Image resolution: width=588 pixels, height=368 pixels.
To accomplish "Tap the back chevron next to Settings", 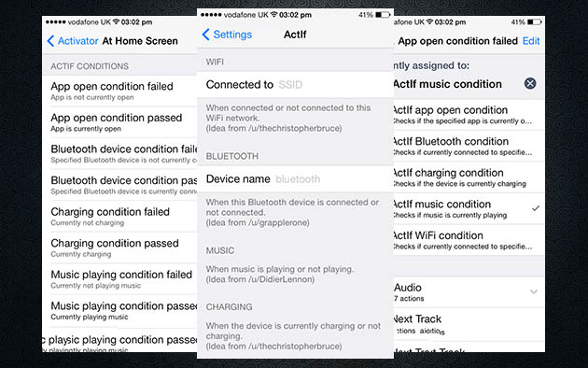I will [x=205, y=35].
